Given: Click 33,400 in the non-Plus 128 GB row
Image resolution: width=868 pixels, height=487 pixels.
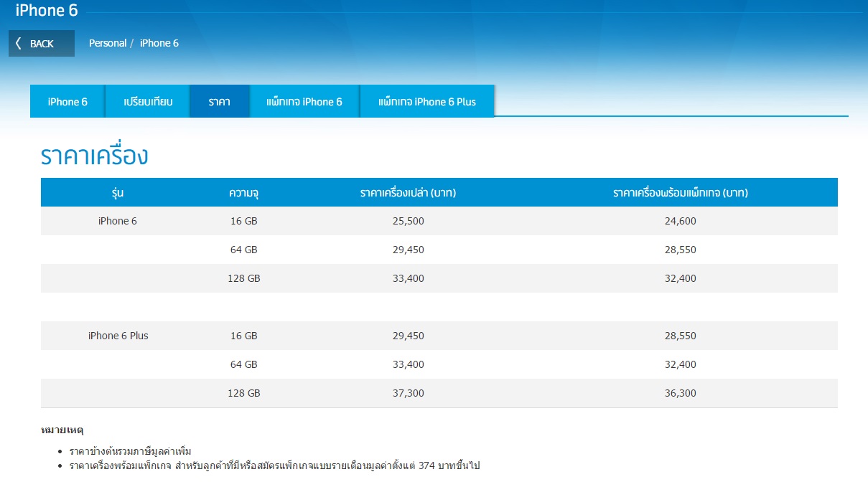Looking at the screenshot, I should pyautogui.click(x=408, y=278).
